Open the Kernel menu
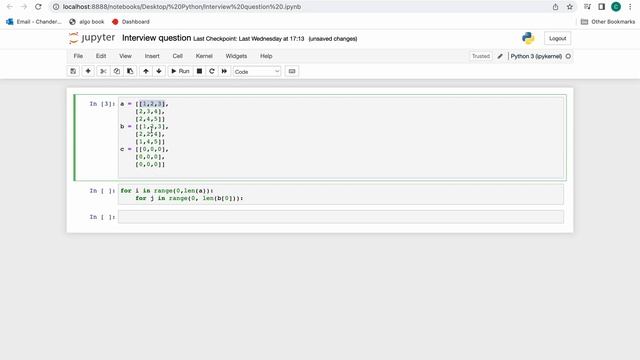Screen dimensions: 640x360 coord(204,56)
